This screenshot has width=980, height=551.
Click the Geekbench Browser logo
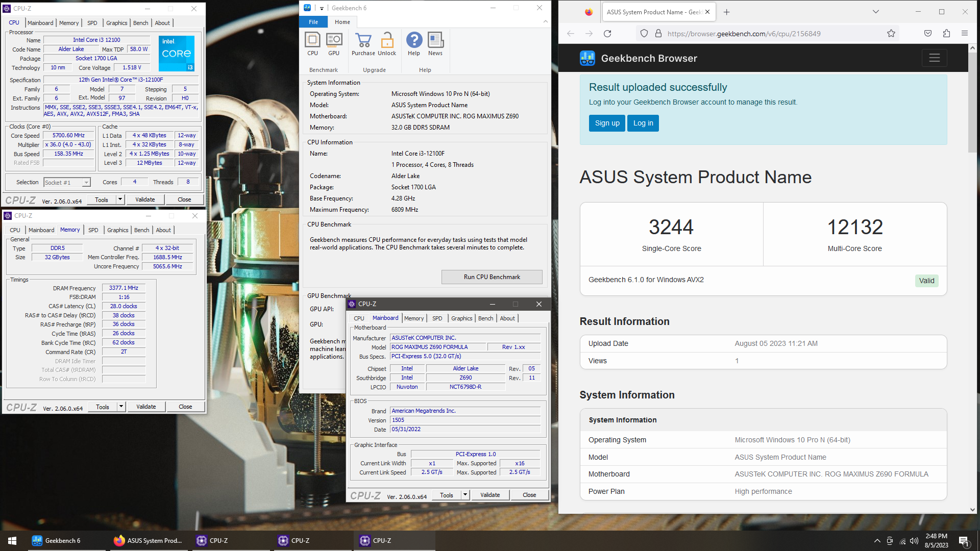pyautogui.click(x=587, y=58)
